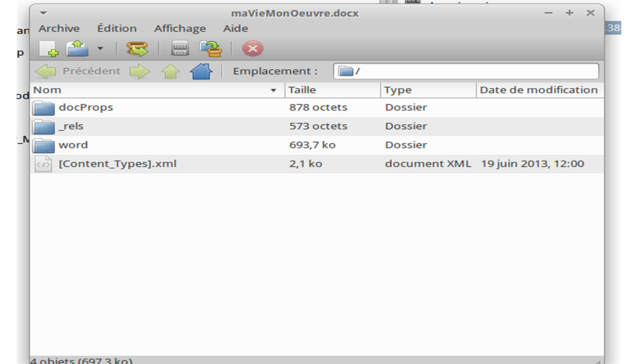Open the window menu arrow in title bar
The width and height of the screenshot is (644, 364).
43,13
